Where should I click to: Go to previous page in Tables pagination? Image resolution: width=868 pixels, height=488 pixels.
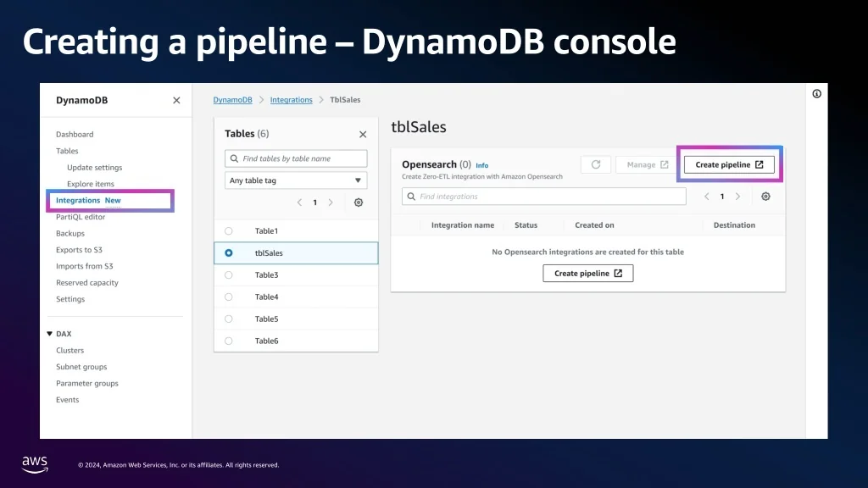[299, 202]
